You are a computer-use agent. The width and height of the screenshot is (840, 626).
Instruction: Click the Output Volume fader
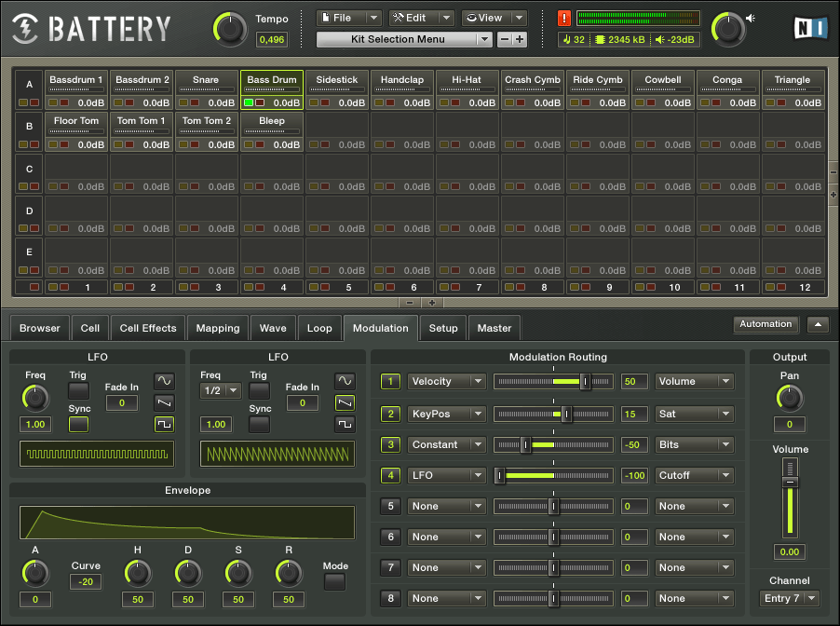pos(790,497)
